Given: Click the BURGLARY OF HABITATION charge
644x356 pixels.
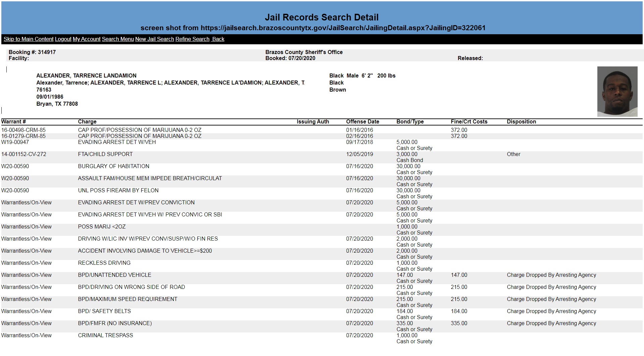Looking at the screenshot, I should click(114, 166).
